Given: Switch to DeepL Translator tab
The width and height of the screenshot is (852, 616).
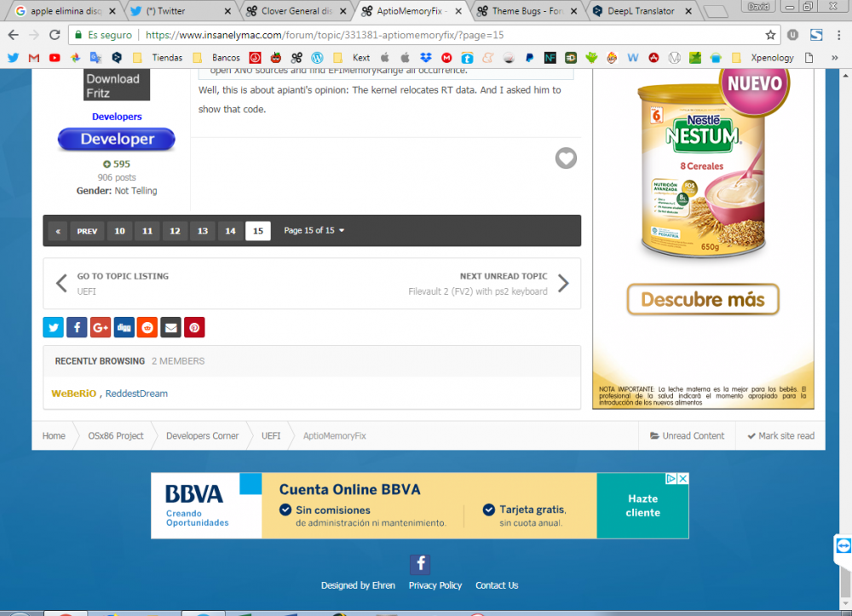Looking at the screenshot, I should [x=642, y=11].
